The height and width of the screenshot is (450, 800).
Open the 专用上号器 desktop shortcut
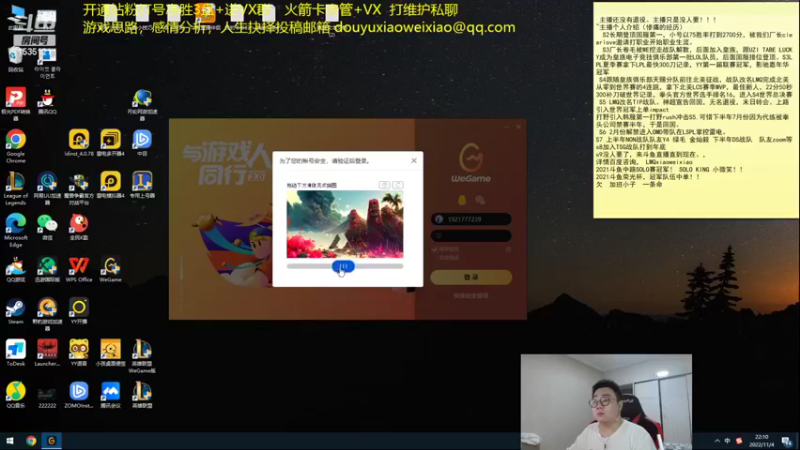point(142,185)
